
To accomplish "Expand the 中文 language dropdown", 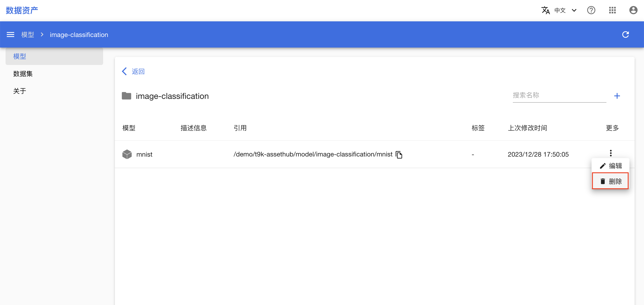I will click(565, 10).
